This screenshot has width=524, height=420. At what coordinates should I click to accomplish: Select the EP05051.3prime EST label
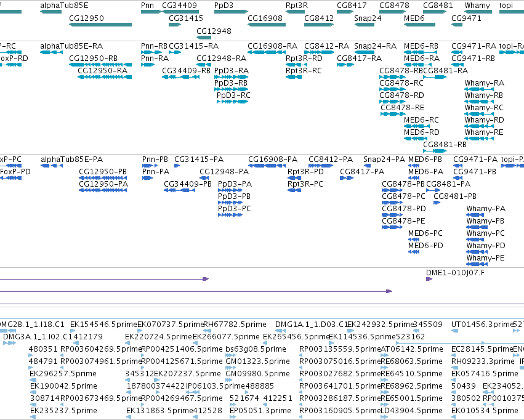260,411
